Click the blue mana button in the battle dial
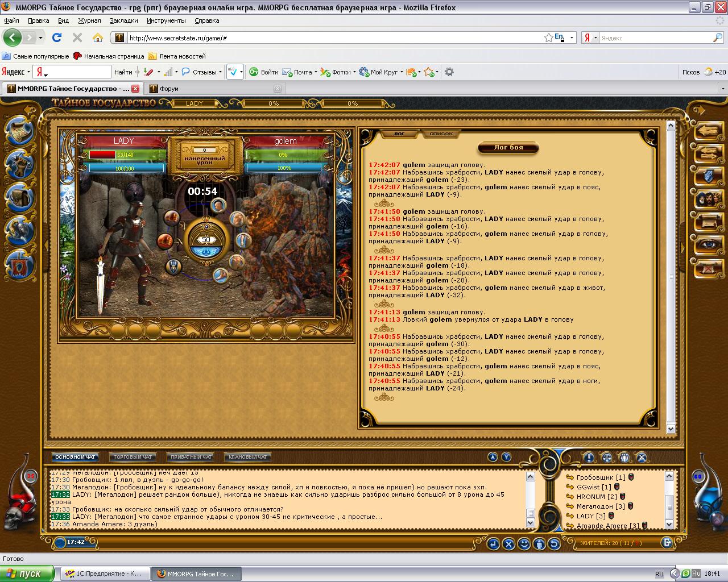The width and height of the screenshot is (728, 582). 205,252
